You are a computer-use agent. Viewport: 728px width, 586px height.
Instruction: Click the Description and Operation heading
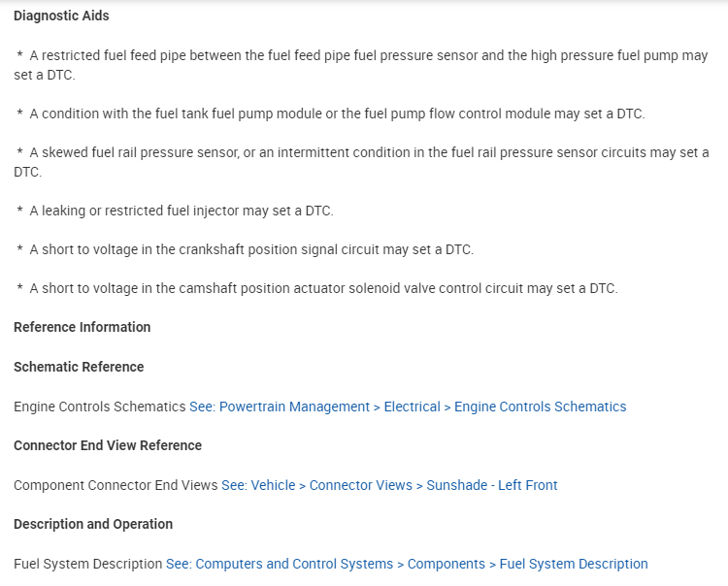coord(93,524)
